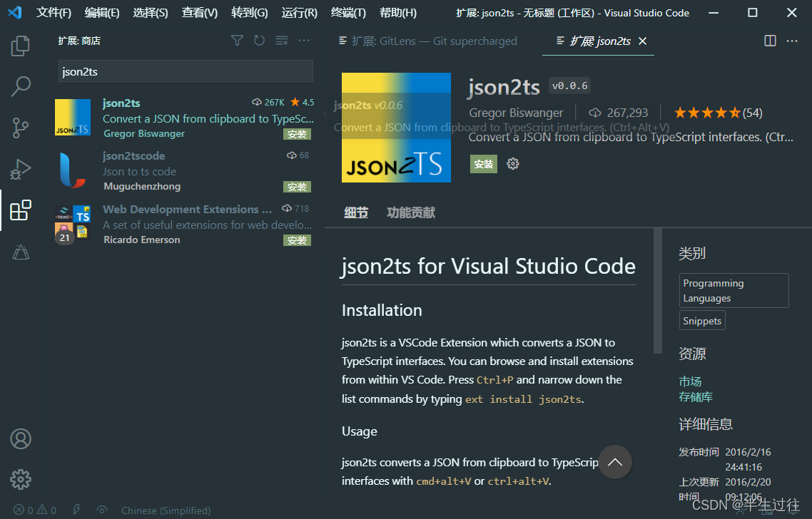
Task: Click the json2ts large logo image
Action: click(396, 128)
